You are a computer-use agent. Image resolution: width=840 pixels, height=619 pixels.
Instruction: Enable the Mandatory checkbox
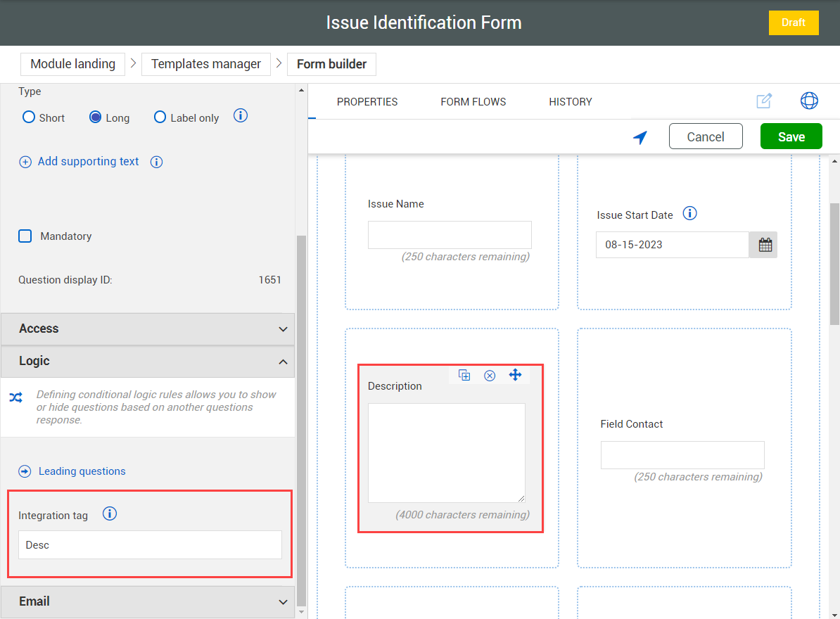click(25, 236)
